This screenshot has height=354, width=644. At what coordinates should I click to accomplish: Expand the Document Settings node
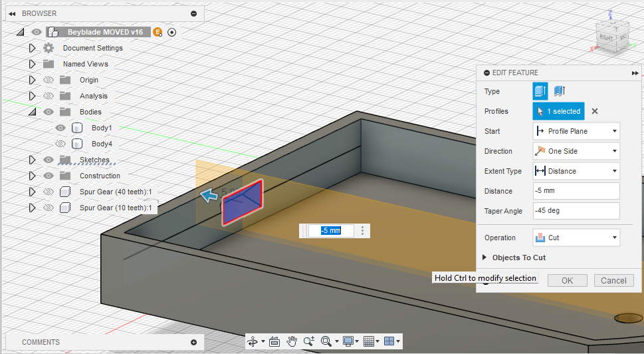(x=32, y=48)
